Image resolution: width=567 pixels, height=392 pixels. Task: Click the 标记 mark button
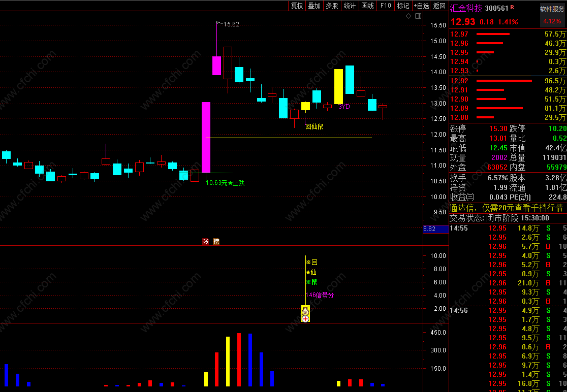[x=403, y=6]
